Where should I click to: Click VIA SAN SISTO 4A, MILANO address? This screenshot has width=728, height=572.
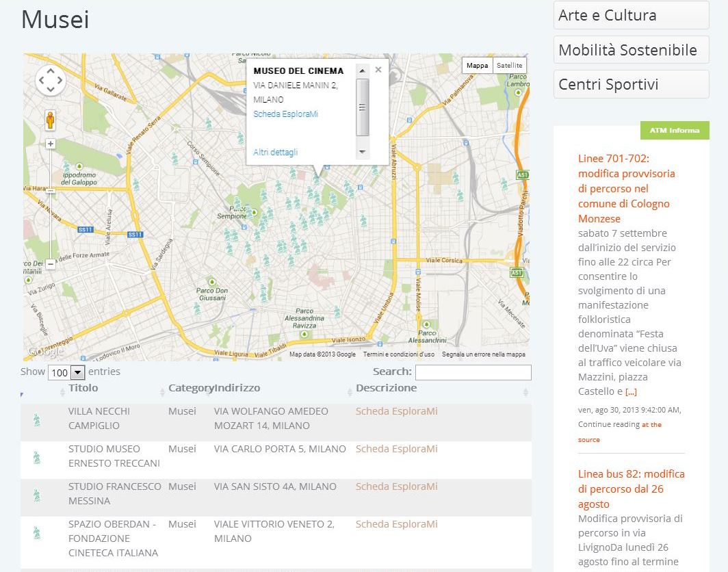(275, 486)
